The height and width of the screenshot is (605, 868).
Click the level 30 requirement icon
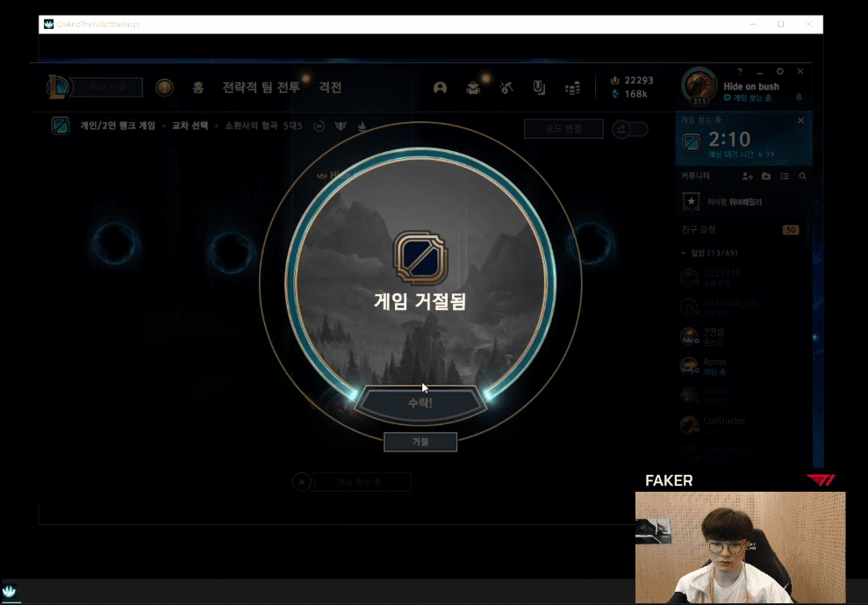click(x=319, y=126)
